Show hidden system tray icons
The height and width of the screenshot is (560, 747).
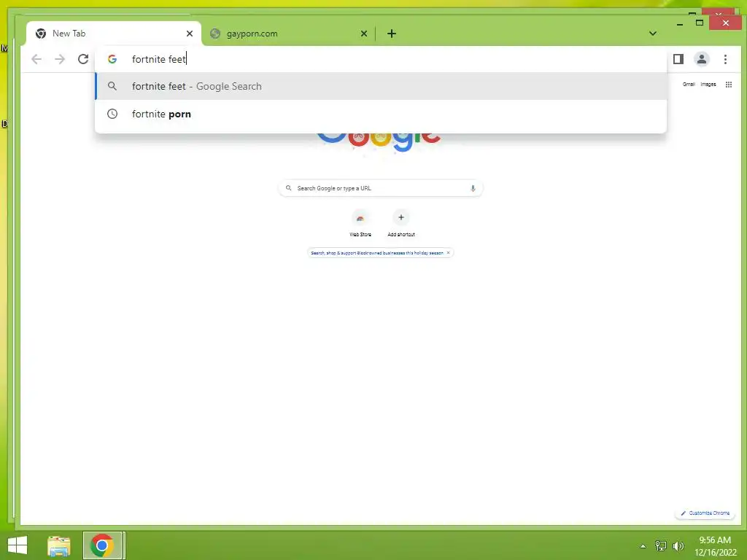(643, 546)
